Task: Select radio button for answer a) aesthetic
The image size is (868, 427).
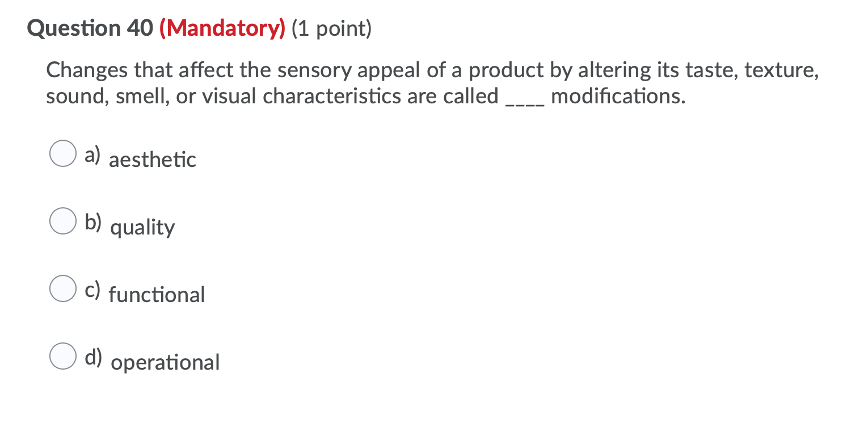Action: pos(62,153)
